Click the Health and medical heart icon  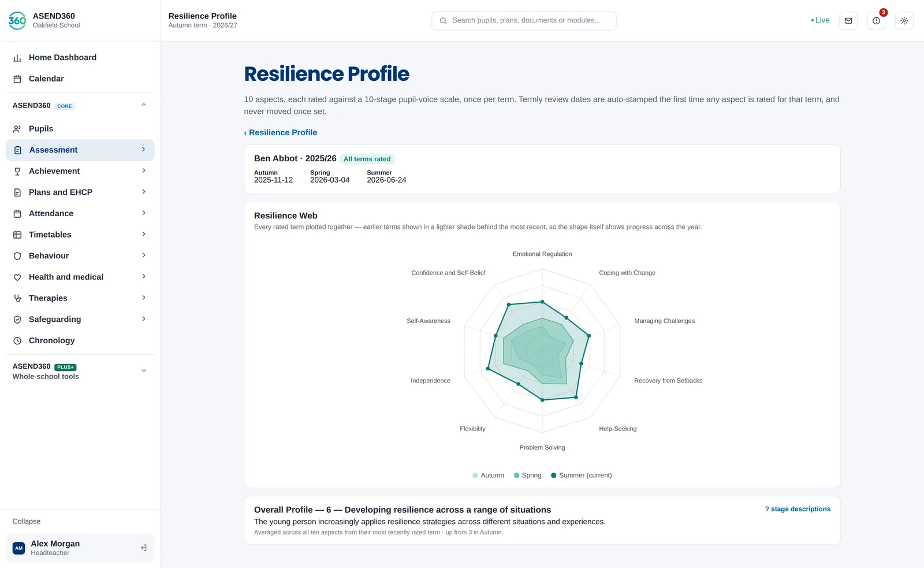(17, 277)
